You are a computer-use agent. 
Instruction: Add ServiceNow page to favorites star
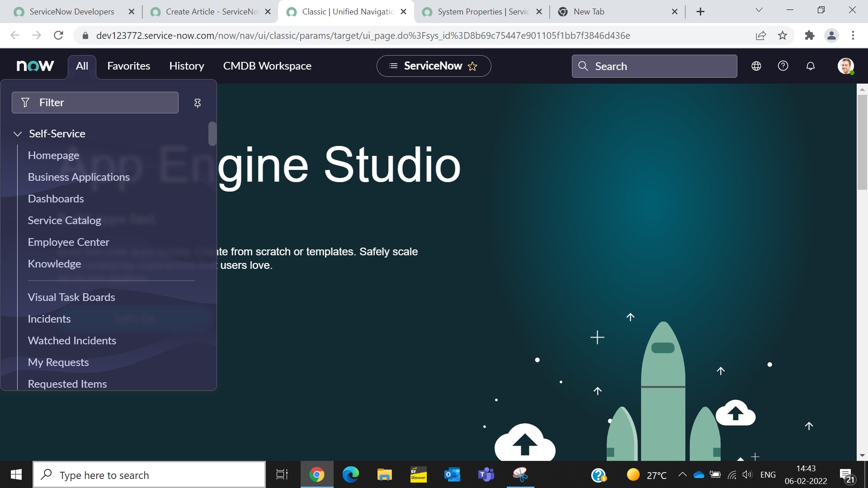coord(472,66)
